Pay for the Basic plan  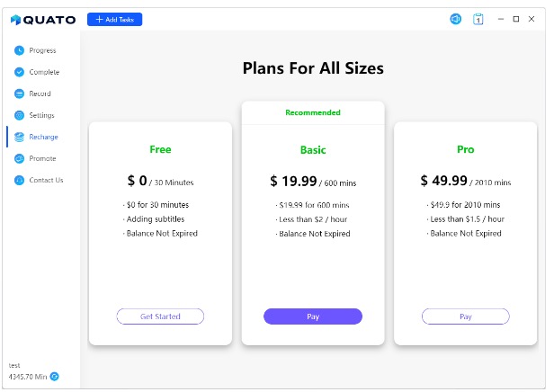click(x=313, y=316)
